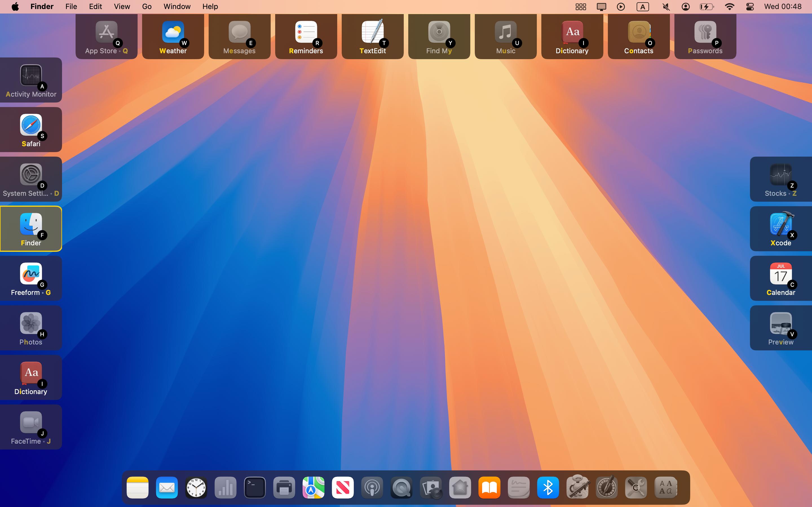Launch Maps from the Dock
The height and width of the screenshot is (507, 812).
pos(313,487)
